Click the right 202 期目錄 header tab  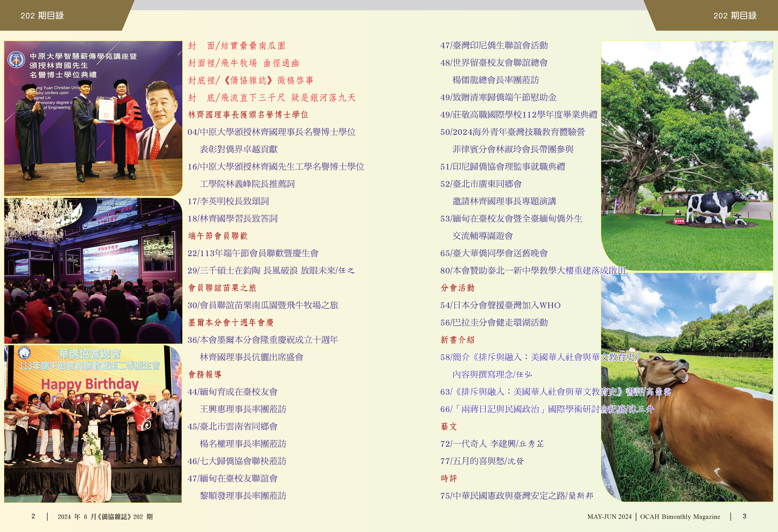tap(735, 15)
